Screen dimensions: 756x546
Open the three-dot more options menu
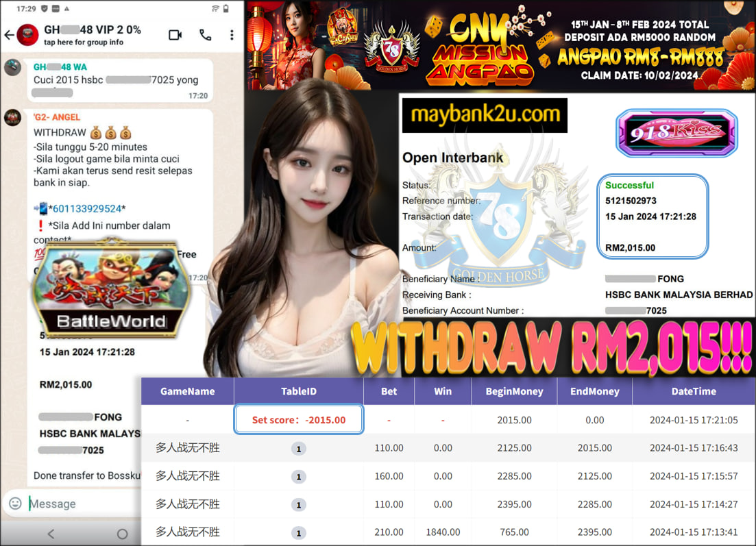(x=232, y=35)
